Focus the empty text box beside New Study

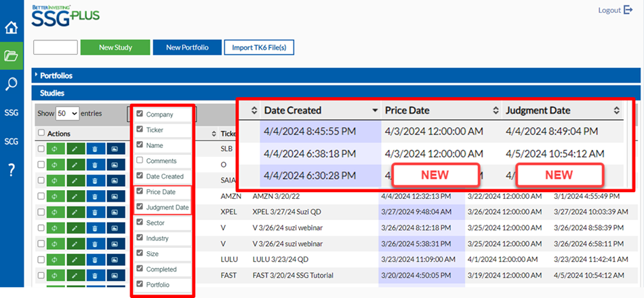click(x=56, y=48)
